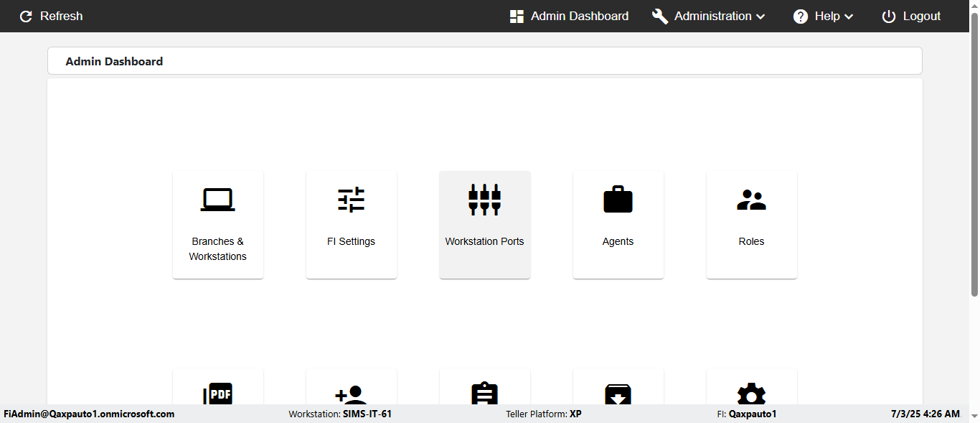Click the FI Settings sliders icon
The width and height of the screenshot is (980, 423).
352,200
